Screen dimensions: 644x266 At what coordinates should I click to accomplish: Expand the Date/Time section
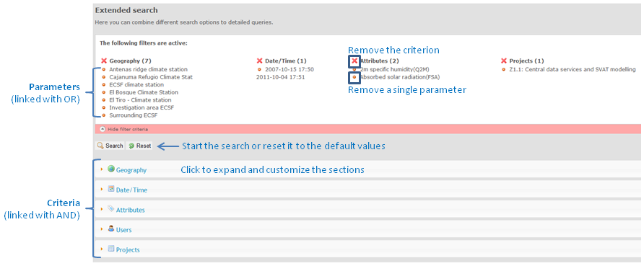click(x=131, y=190)
